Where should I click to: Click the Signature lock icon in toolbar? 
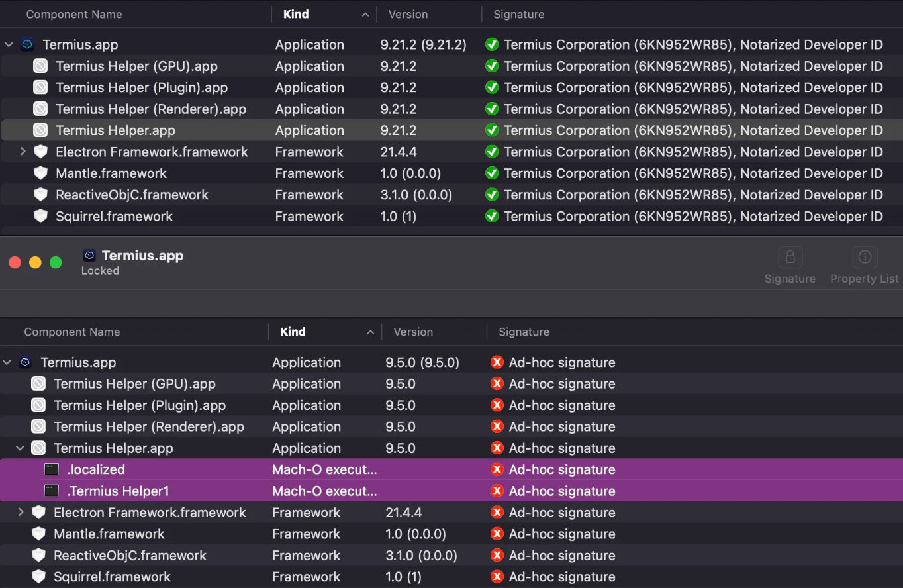[790, 257]
